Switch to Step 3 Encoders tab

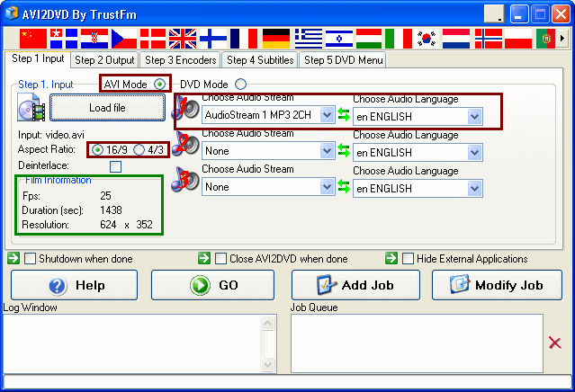coord(181,59)
